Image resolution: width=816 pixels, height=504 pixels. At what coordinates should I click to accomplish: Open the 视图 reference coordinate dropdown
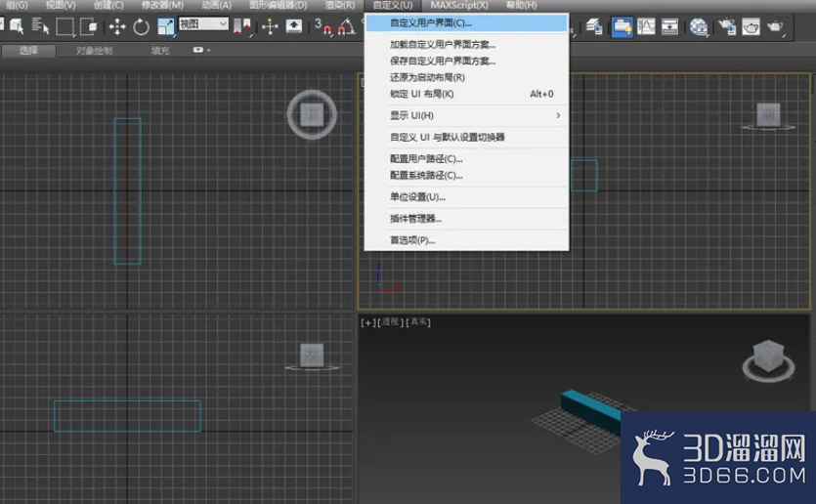click(x=203, y=23)
